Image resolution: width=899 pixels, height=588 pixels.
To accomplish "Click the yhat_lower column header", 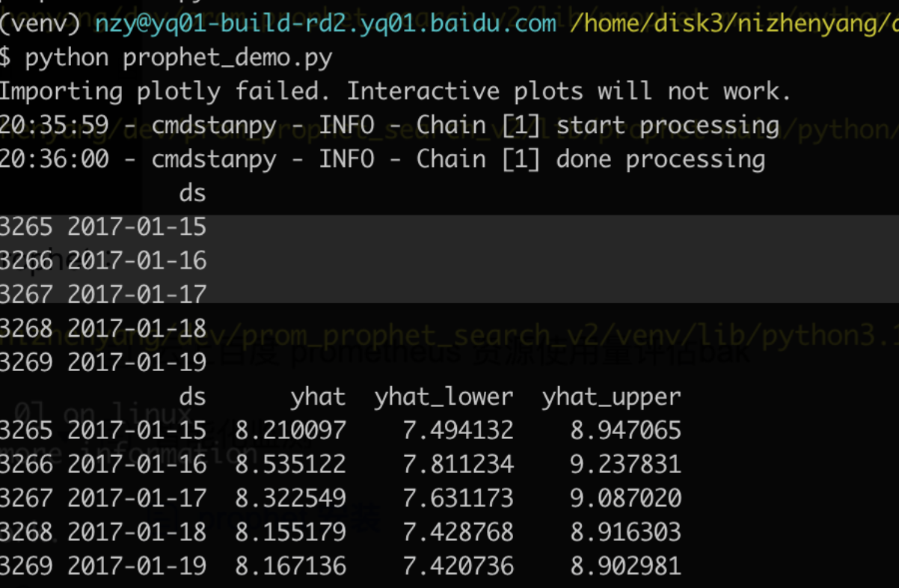I will coord(444,396).
